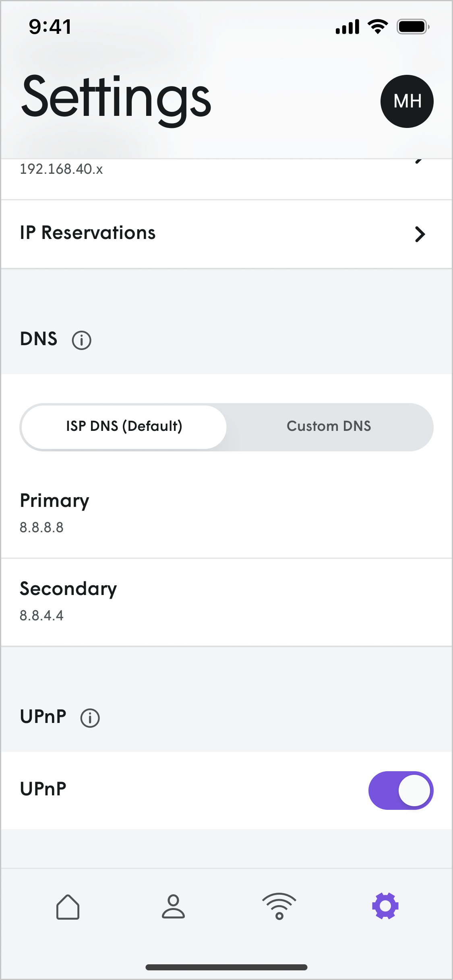Switch to the Custom DNS segment tab
Viewport: 453px width, 980px height.
point(329,427)
